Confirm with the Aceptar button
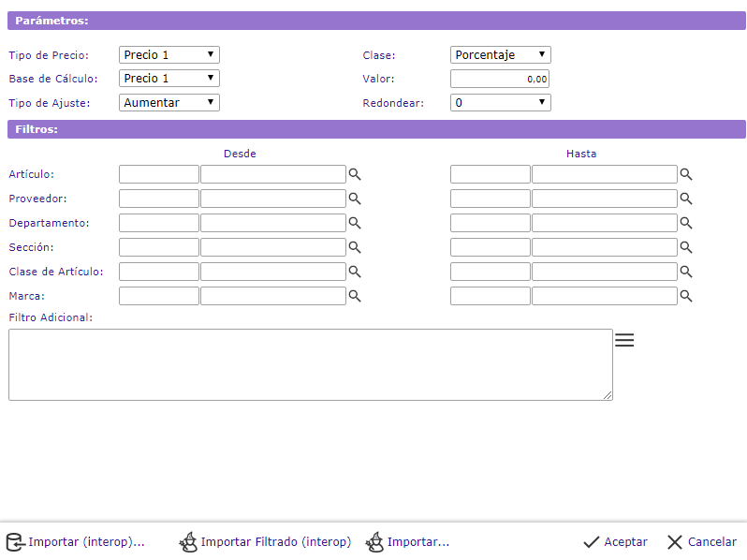Viewport: 747px width, 560px height. point(615,542)
